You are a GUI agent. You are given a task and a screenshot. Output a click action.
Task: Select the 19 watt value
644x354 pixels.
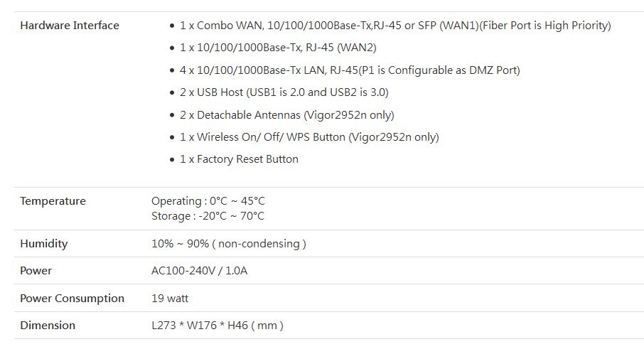(x=170, y=299)
